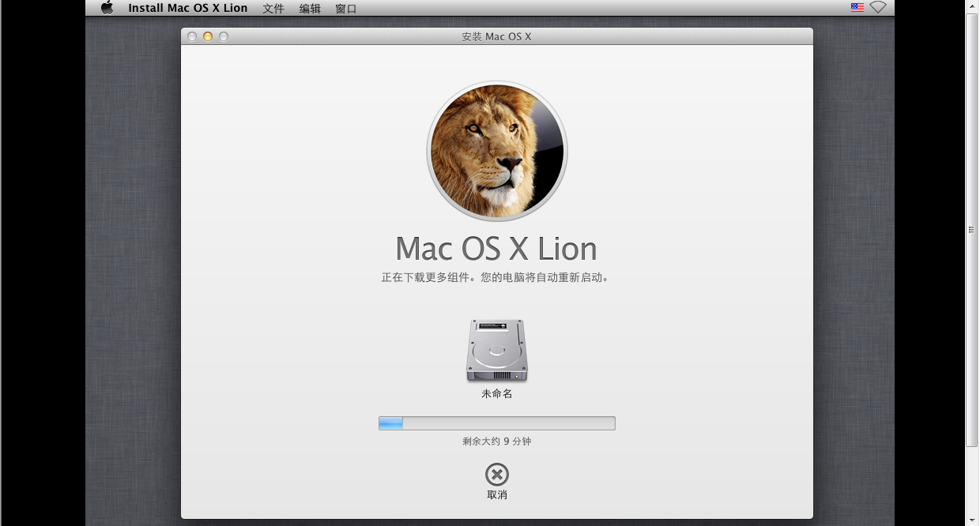Open the 编辑 menu
The image size is (980, 526).
pos(310,9)
